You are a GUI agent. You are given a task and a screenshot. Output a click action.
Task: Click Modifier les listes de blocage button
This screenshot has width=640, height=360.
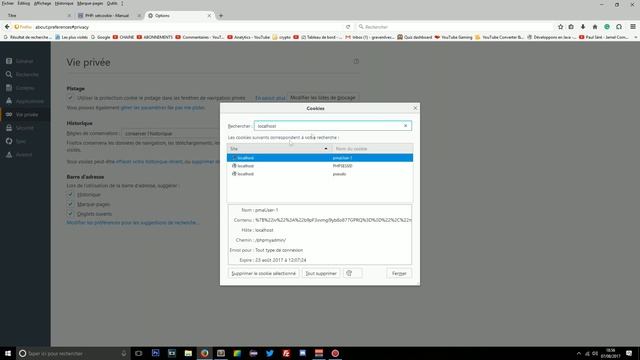pyautogui.click(x=323, y=98)
